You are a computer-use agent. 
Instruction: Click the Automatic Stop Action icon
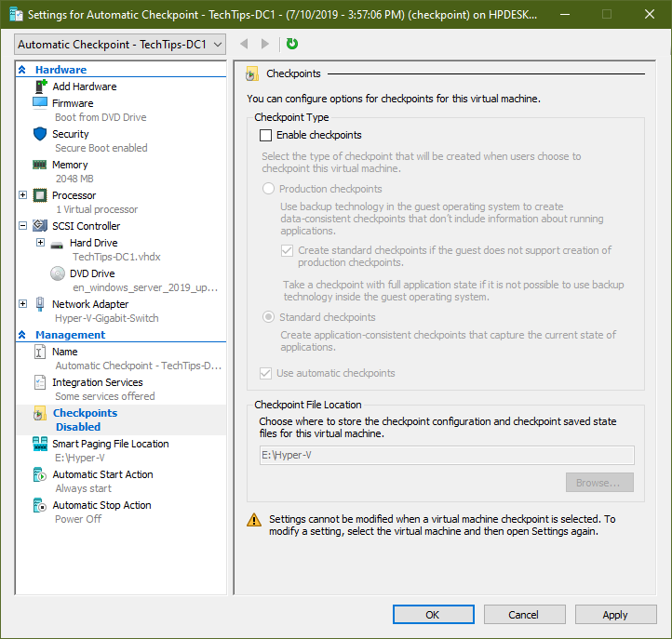pos(39,505)
